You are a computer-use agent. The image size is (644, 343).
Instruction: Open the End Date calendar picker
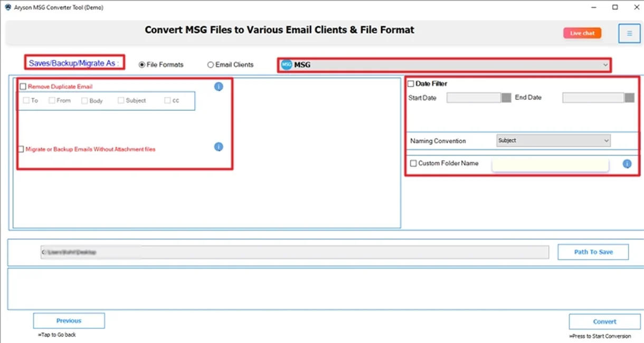coord(629,98)
